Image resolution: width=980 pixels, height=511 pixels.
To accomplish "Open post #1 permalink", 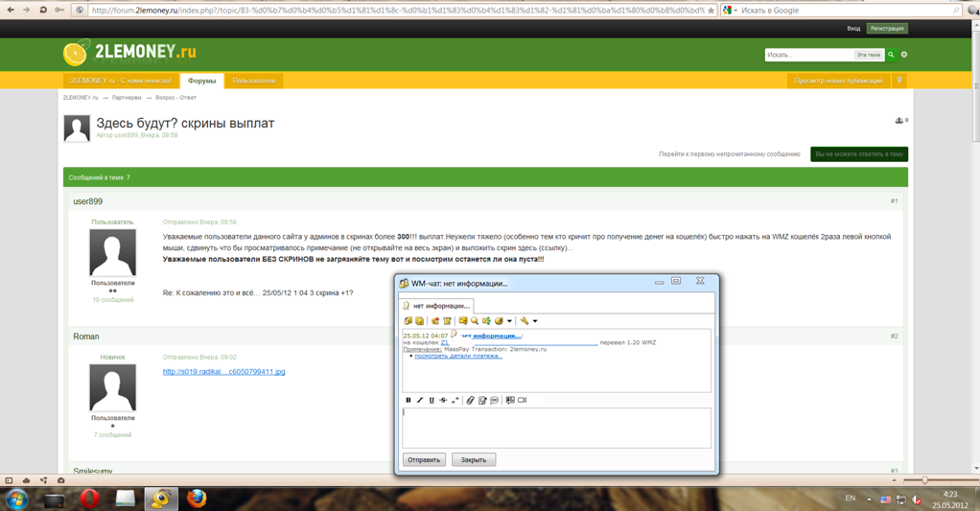I will pyautogui.click(x=895, y=201).
